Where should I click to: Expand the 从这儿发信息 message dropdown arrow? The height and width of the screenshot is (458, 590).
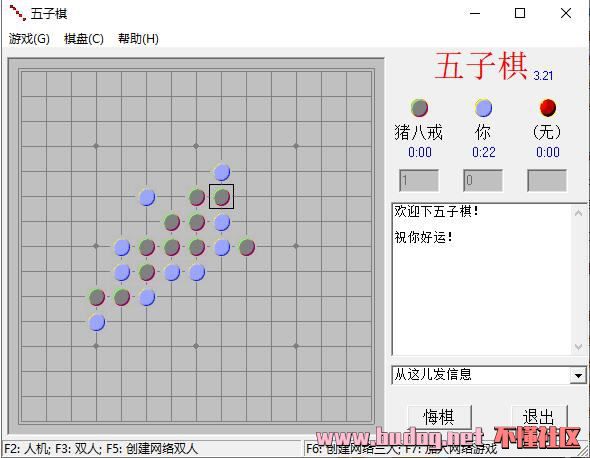578,375
